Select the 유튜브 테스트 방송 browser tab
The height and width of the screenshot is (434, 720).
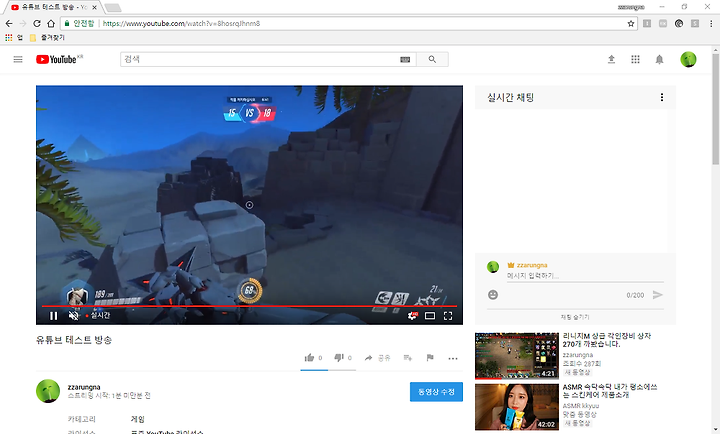click(54, 7)
